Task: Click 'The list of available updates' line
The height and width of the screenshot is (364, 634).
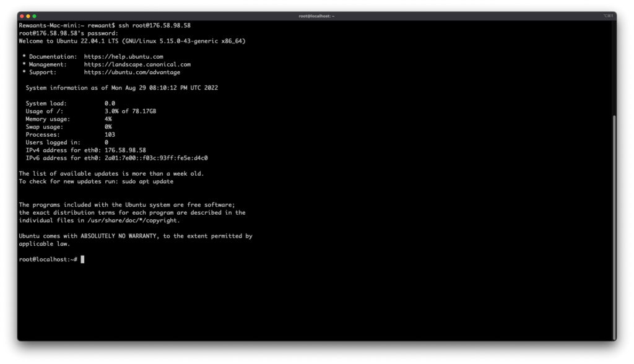Action: tap(111, 173)
